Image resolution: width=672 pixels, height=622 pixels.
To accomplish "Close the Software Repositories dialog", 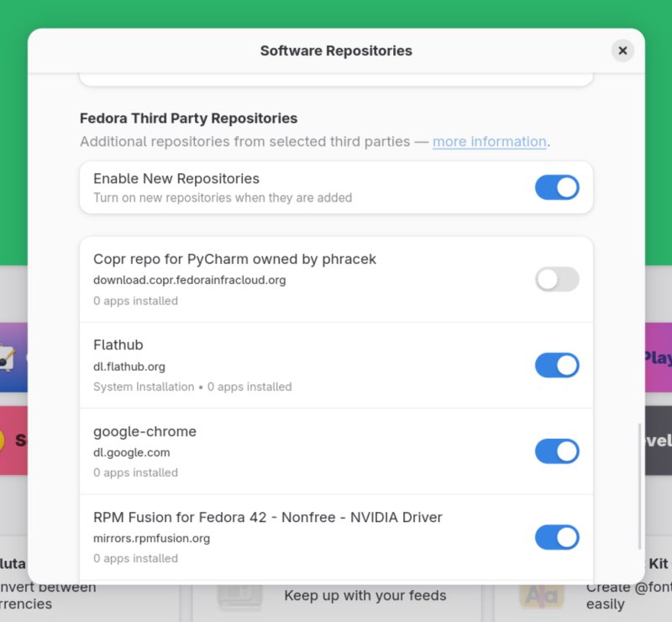I will pos(622,50).
